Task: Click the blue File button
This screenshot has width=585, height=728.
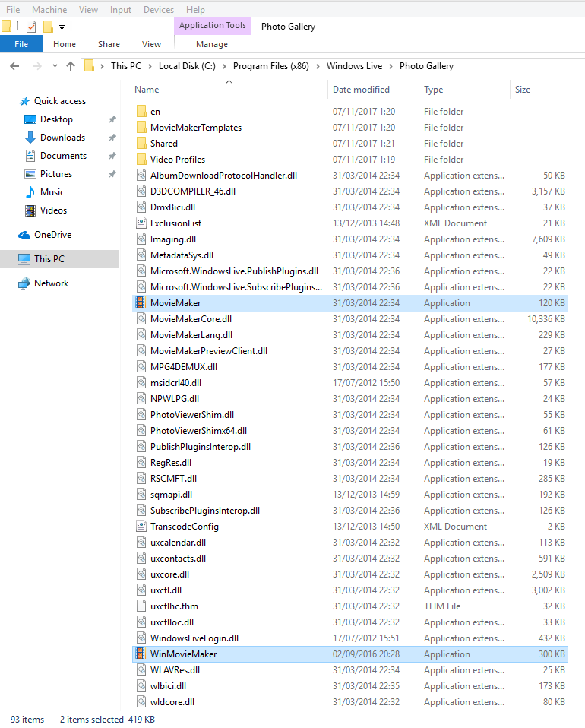Action: coord(21,44)
